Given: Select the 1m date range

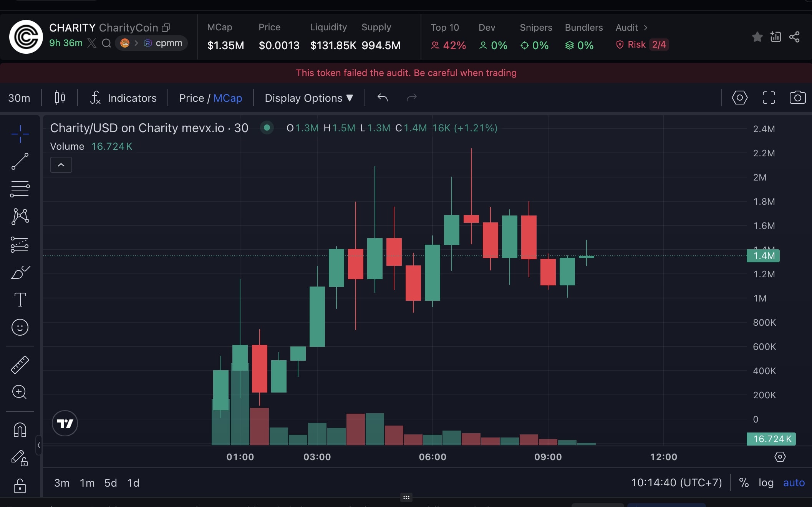Looking at the screenshot, I should [x=87, y=483].
